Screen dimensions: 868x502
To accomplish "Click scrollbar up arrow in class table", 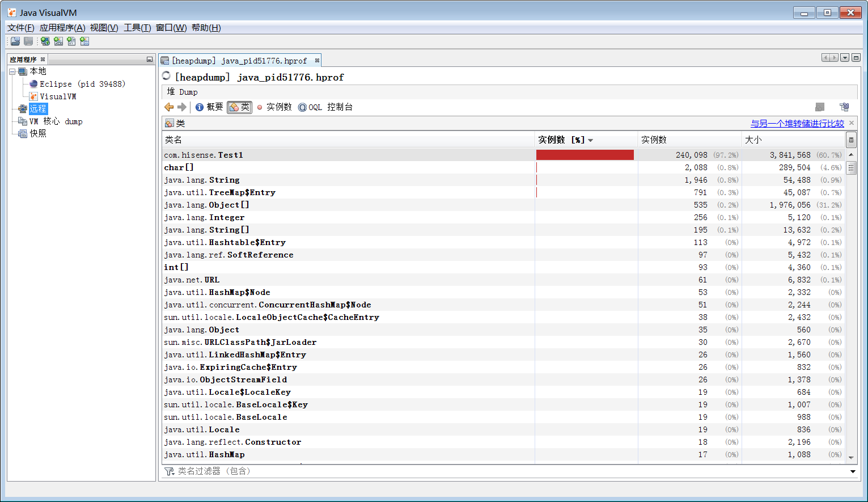I will coord(851,154).
